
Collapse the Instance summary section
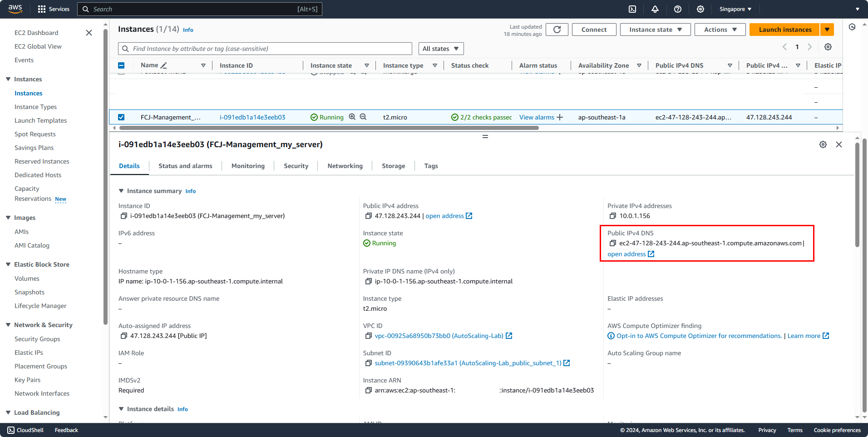pos(121,191)
